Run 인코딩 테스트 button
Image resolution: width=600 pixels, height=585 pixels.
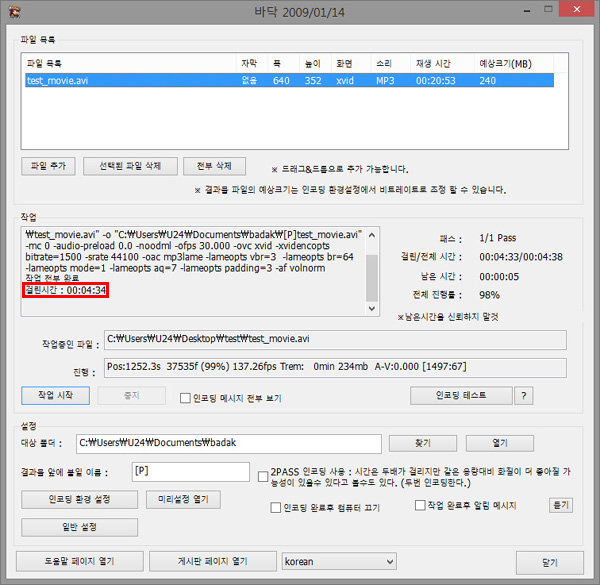pyautogui.click(x=460, y=395)
